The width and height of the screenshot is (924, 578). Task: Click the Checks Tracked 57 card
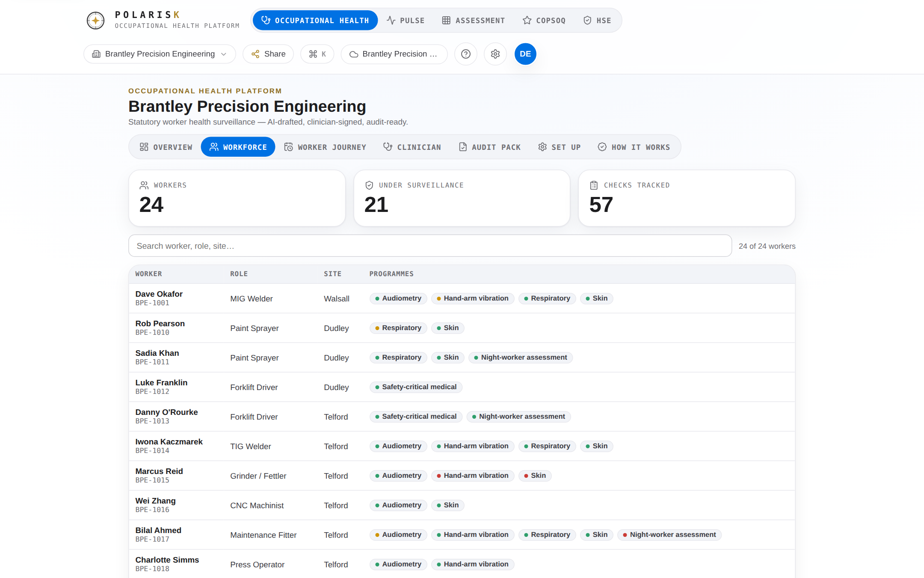[x=687, y=198]
